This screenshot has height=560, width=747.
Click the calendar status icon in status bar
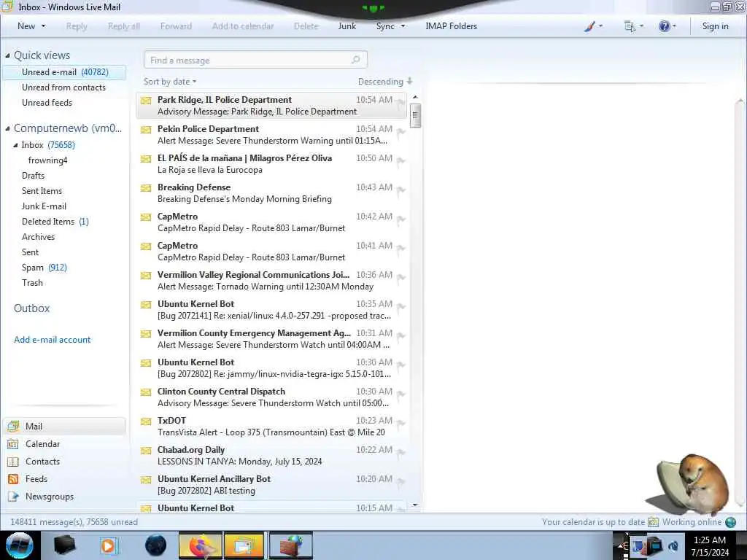[x=653, y=522]
